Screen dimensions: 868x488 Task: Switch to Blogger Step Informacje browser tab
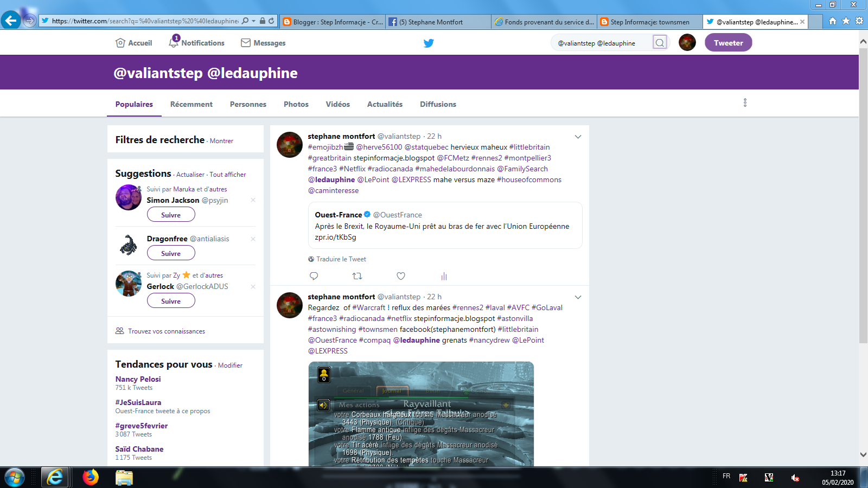(x=333, y=22)
